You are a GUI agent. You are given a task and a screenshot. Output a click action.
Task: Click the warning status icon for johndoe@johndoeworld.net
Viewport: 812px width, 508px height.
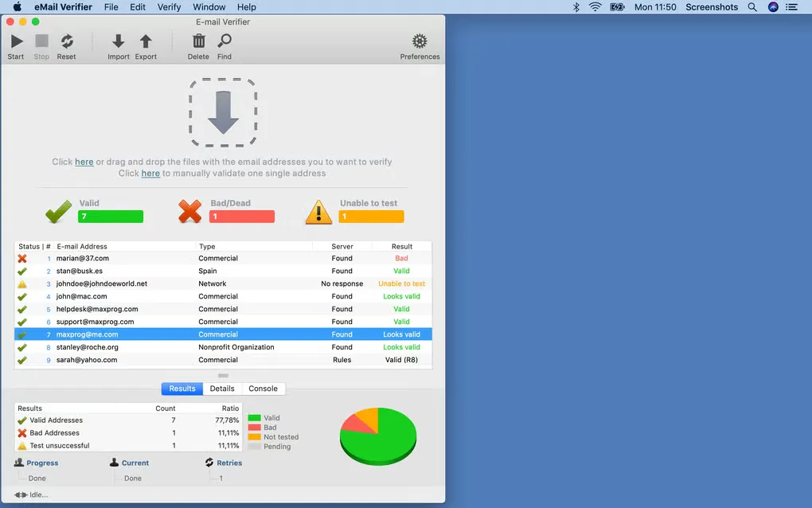(21, 283)
